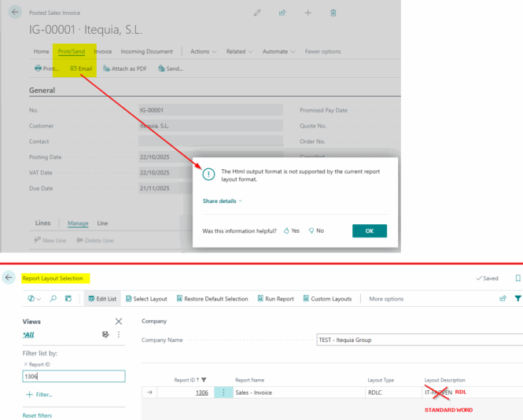The image size is (523, 420).
Task: Click the bookmark icon next to Saved
Action: pos(517,278)
